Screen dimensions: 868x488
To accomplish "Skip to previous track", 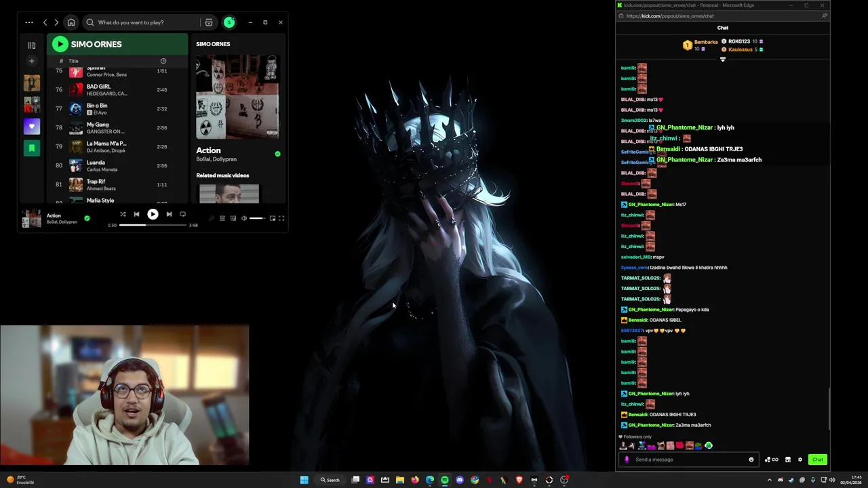I will (136, 214).
